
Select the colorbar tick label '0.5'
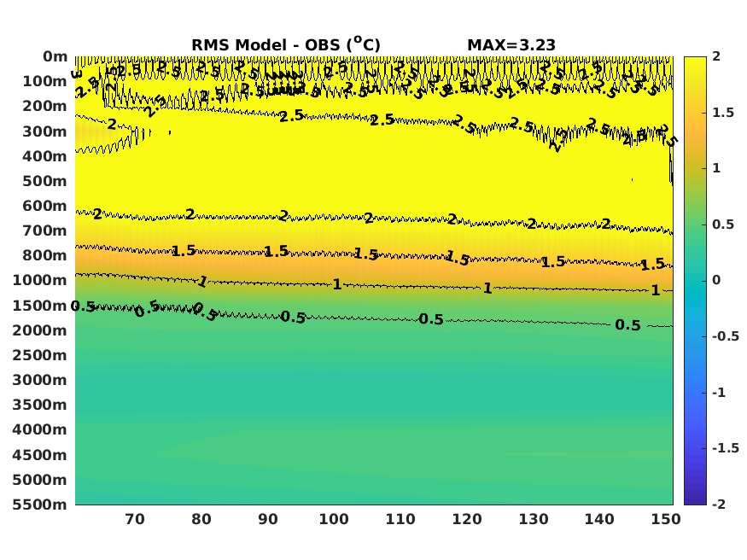coord(723,225)
